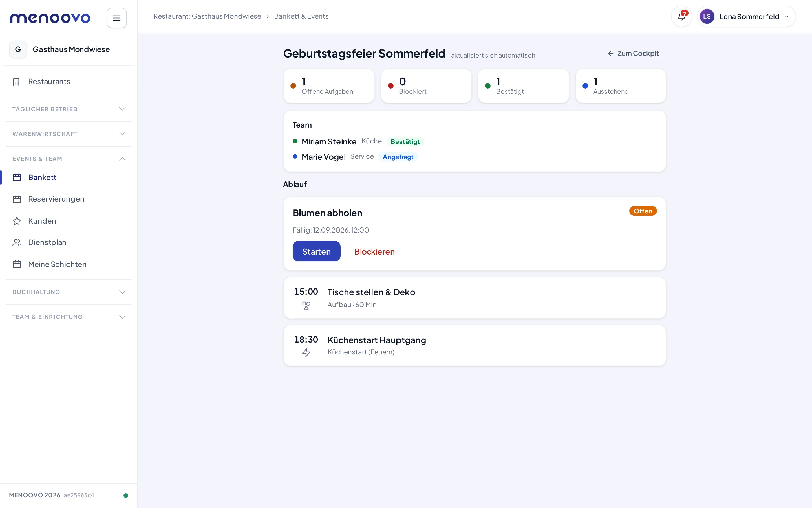The height and width of the screenshot is (508, 812).
Task: Select the Ausstehend stat card
Action: pos(621,86)
